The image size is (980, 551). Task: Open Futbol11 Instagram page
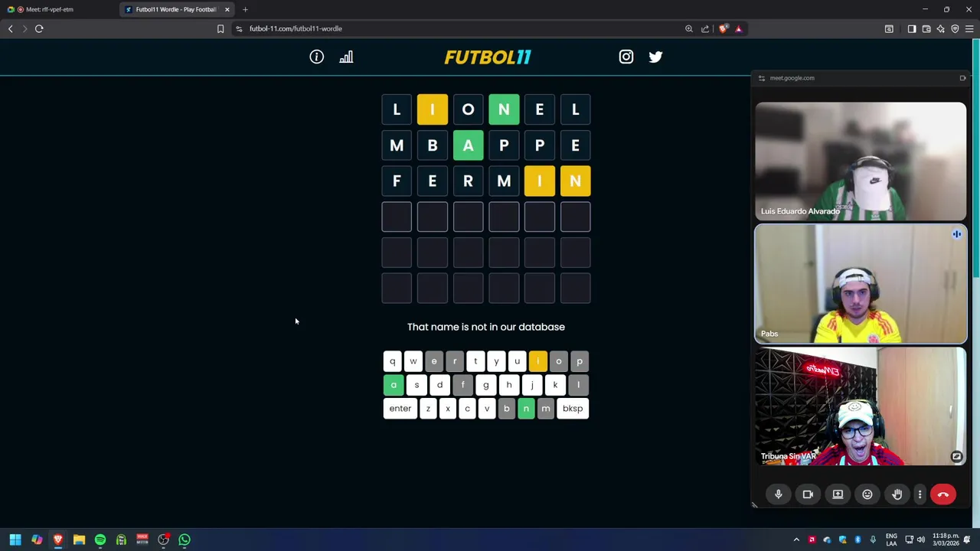pos(626,57)
